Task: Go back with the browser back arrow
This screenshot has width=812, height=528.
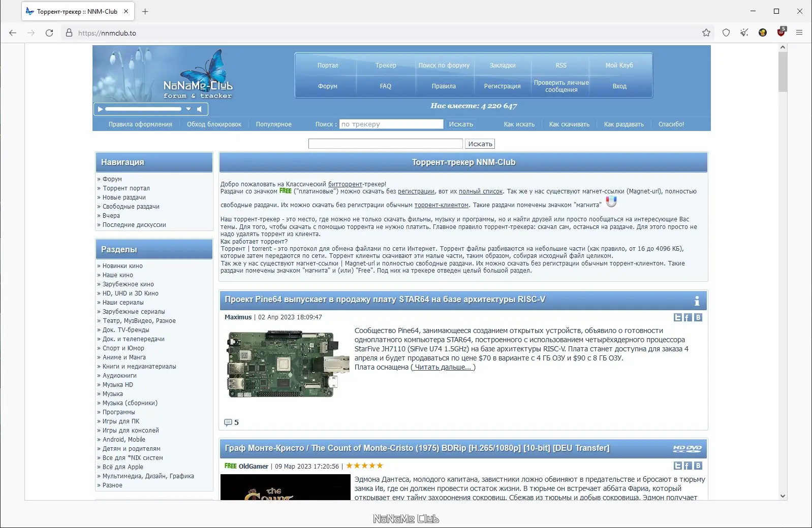Action: (13, 33)
